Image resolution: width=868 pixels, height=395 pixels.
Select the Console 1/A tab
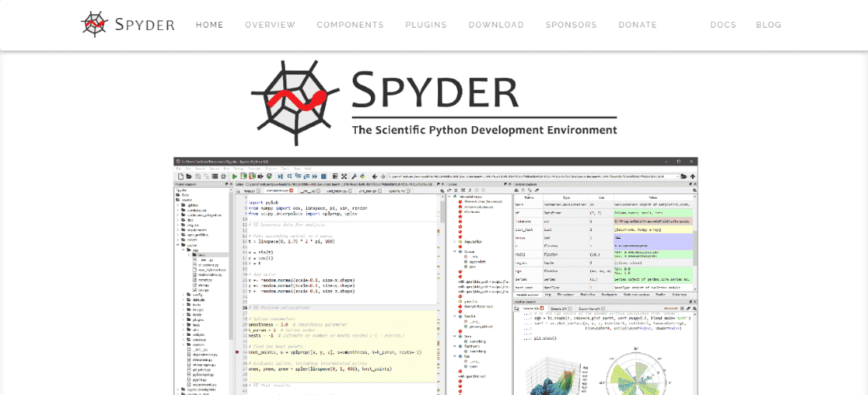[533, 309]
